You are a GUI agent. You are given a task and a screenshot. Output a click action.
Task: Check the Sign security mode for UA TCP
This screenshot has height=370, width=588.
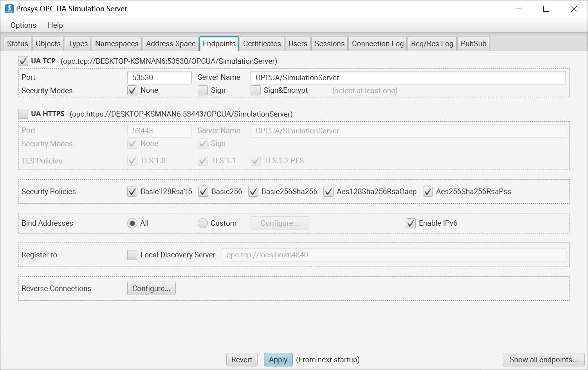[203, 90]
